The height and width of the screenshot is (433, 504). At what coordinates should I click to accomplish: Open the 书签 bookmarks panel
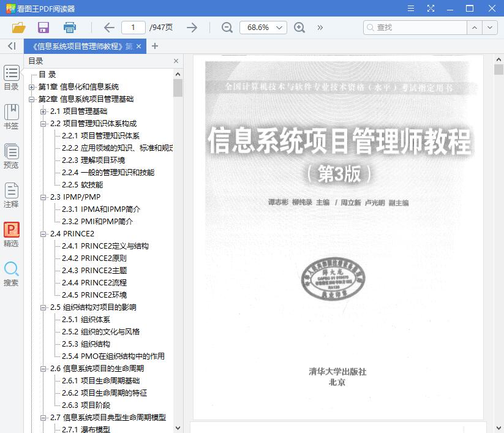coord(11,117)
